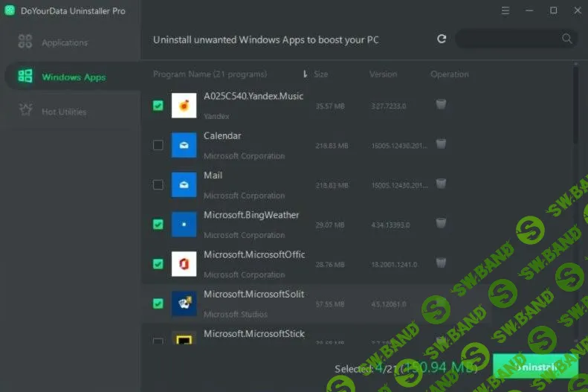Click the Microsoft.MicrosoftOffic program name
The width and height of the screenshot is (588, 392).
point(254,254)
